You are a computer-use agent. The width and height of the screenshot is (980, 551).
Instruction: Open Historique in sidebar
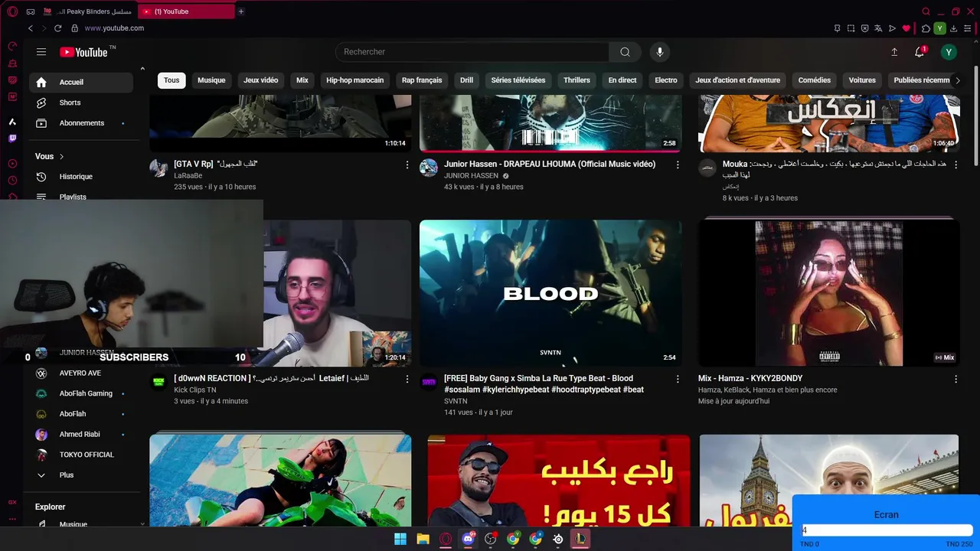tap(81, 177)
